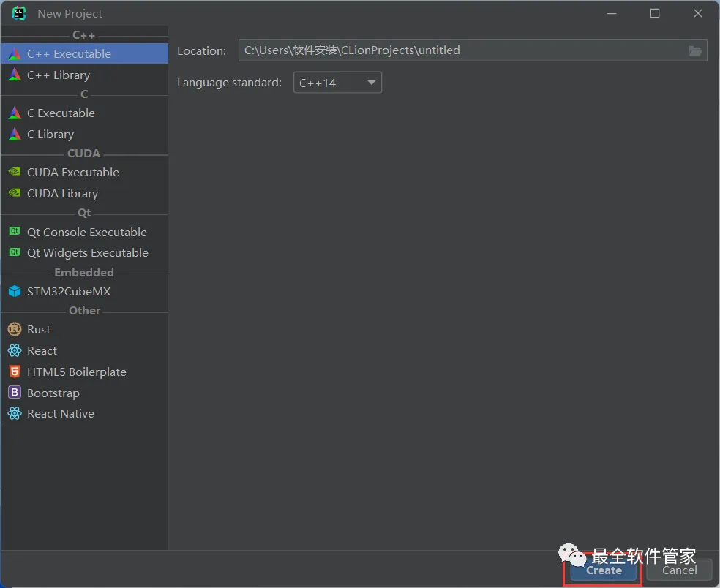
Task: Click the CUDA Executable NVIDIA icon
Action: point(15,172)
